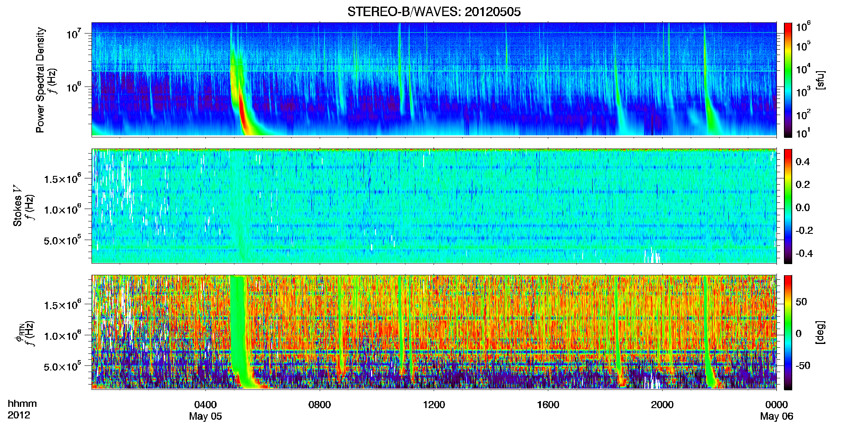
Task: Click the 0.4 tick on the Stokes color bar
Action: click(803, 162)
